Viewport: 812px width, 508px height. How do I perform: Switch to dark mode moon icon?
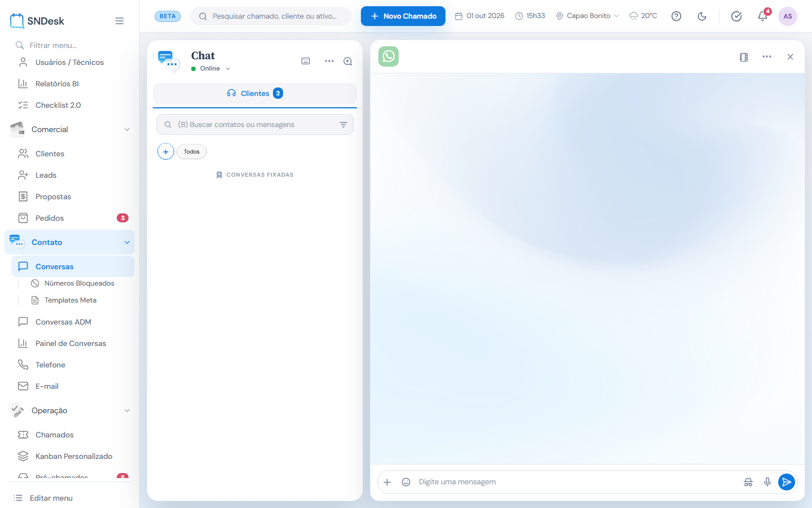(702, 16)
